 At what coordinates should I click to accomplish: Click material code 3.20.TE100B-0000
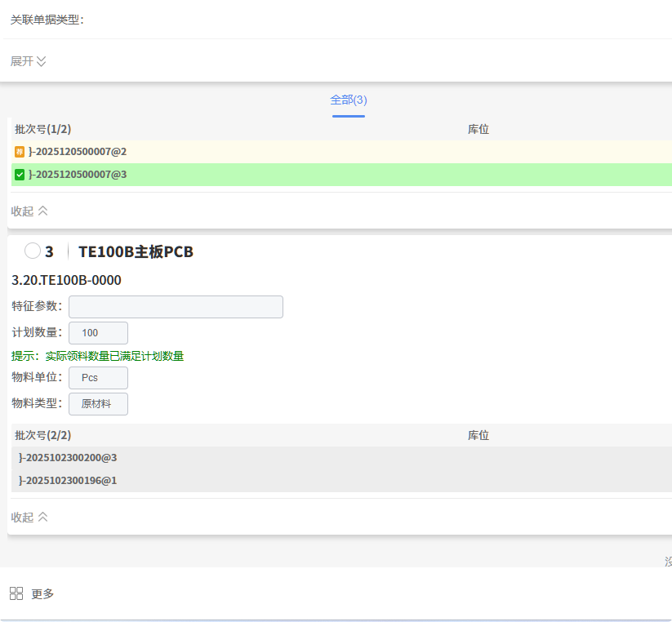(66, 280)
